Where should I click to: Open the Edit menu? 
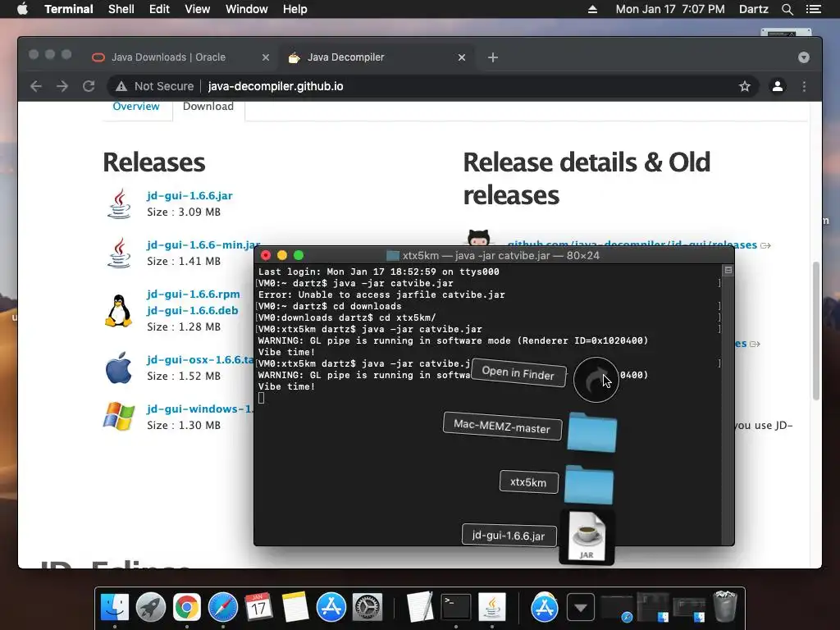click(159, 9)
